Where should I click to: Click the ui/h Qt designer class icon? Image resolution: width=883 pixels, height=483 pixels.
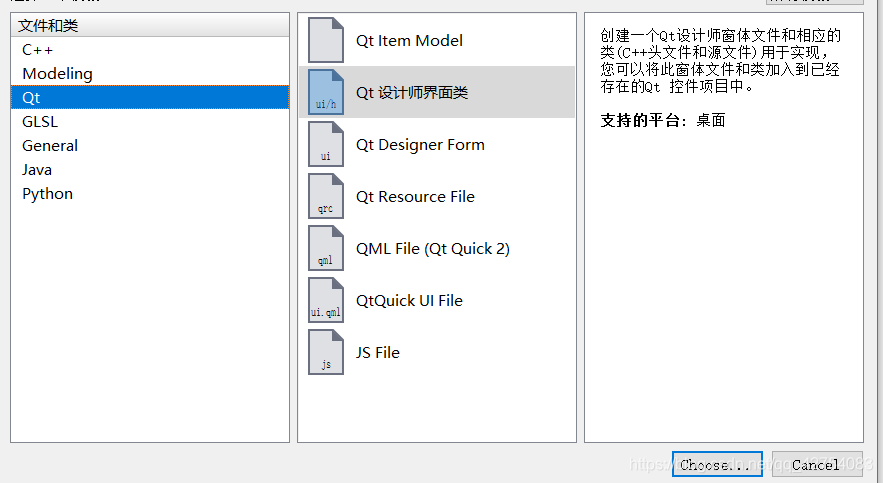(x=325, y=92)
